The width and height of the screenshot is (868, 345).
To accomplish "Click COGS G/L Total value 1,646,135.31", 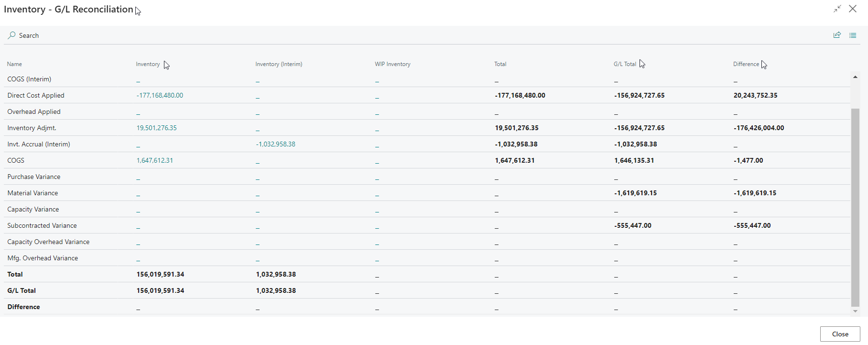I will pyautogui.click(x=634, y=161).
